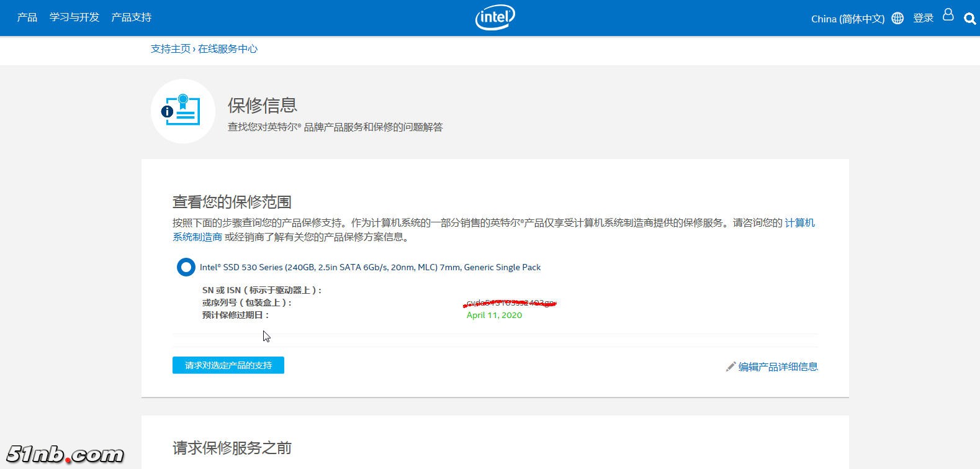Open 在线服务中心 breadcrumb link
Viewport: 980px width, 469px height.
[227, 49]
